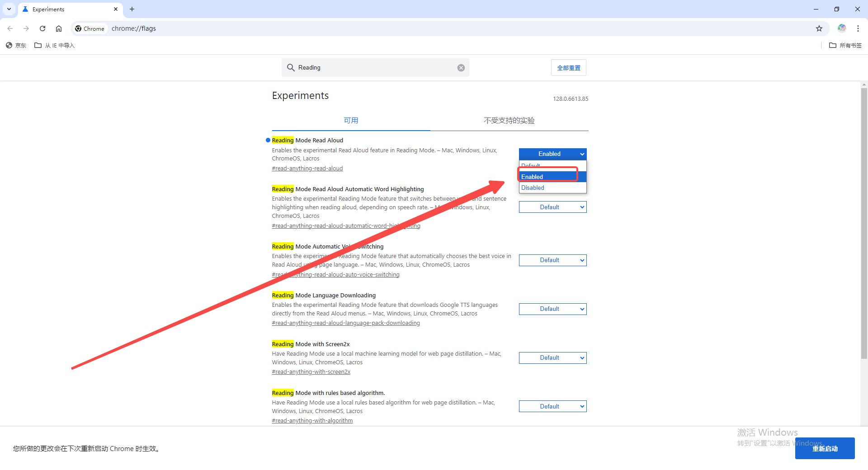Click the Reading Mode Read Aloud title
This screenshot has height=470, width=868.
point(307,141)
